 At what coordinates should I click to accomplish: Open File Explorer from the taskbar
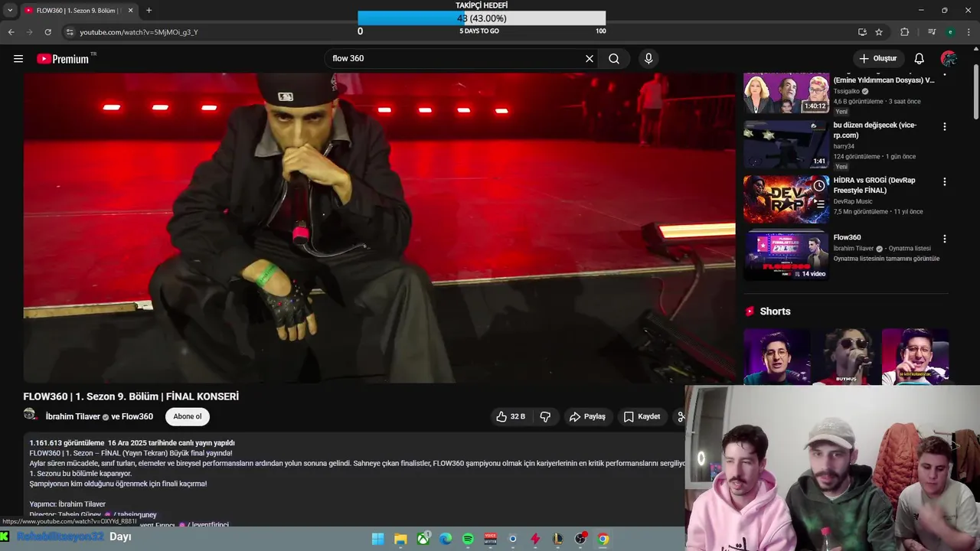[400, 539]
